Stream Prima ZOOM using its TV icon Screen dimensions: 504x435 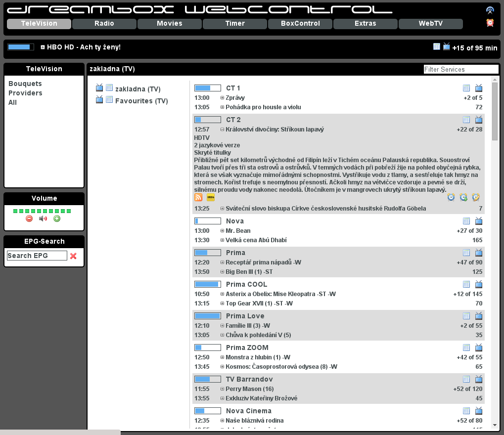[x=479, y=348]
